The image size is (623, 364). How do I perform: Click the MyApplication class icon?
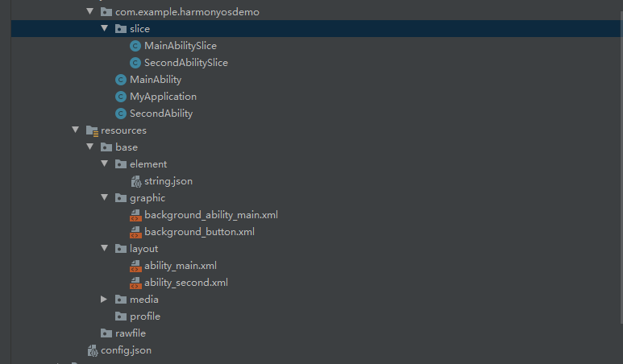click(x=121, y=97)
